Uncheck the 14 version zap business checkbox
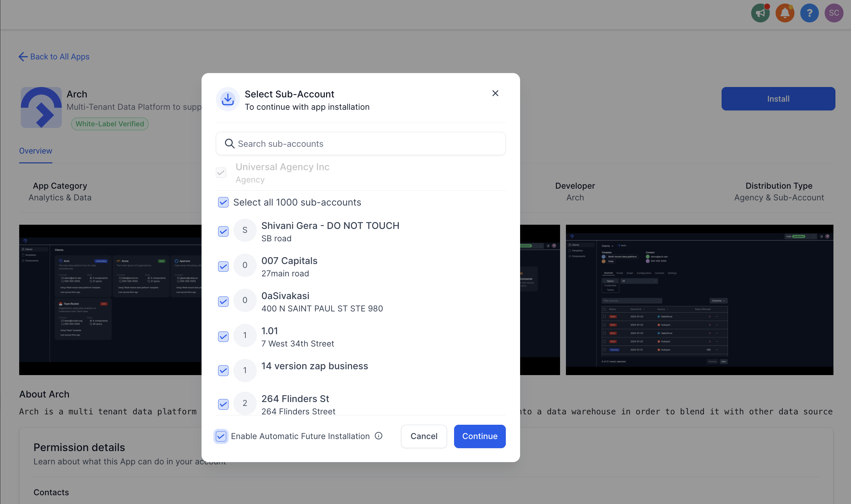Image resolution: width=851 pixels, height=504 pixels. (223, 371)
